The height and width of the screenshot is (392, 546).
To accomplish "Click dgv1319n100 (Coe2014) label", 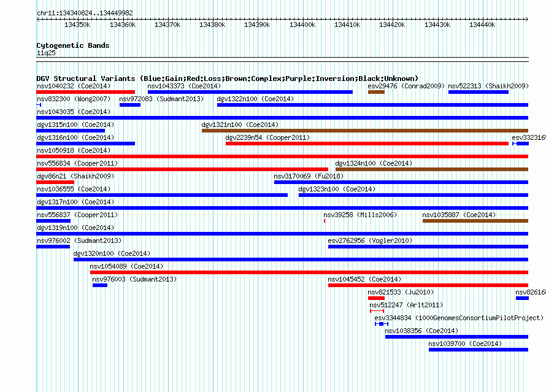I will click(75, 228).
